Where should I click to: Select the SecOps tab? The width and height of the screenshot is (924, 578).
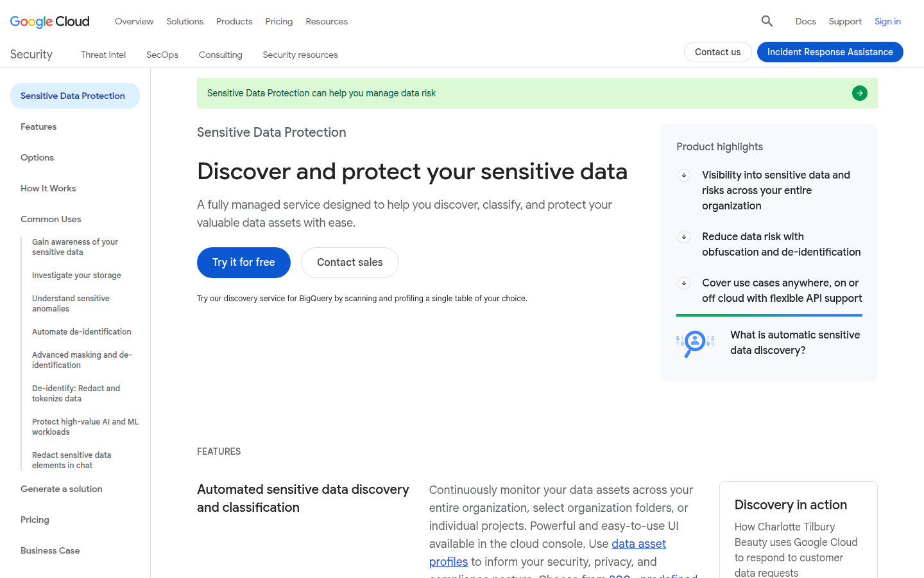[x=162, y=55]
